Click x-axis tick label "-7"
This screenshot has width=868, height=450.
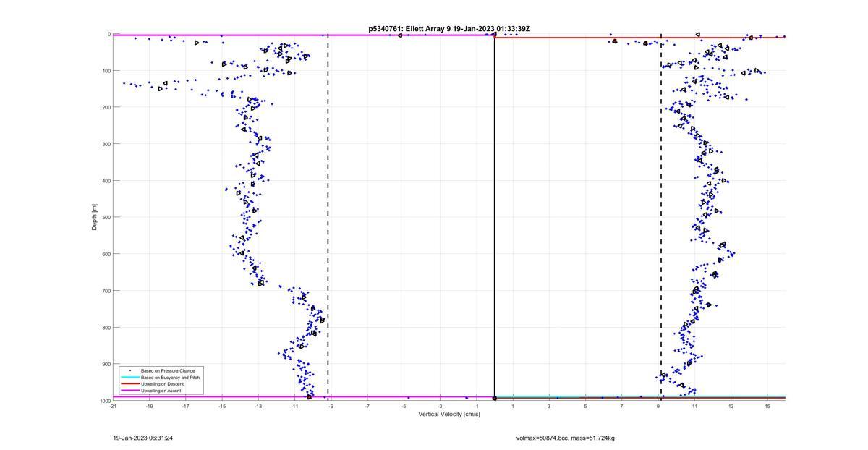[367, 407]
